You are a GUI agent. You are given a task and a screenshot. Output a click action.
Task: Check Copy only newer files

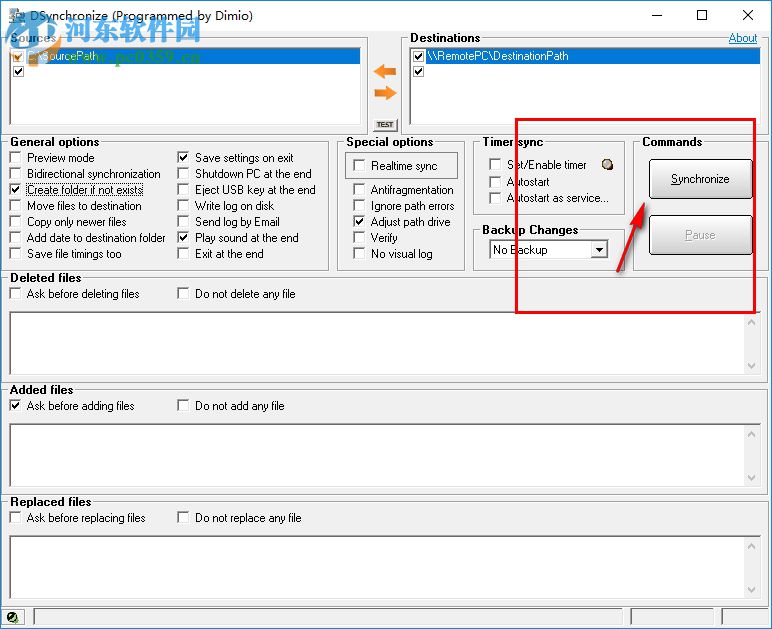[16, 221]
